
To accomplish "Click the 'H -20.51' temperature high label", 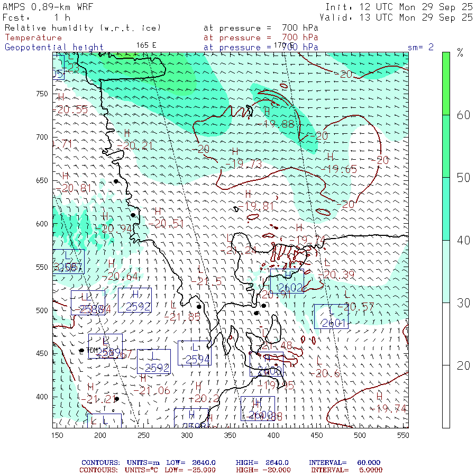I will click(166, 218).
